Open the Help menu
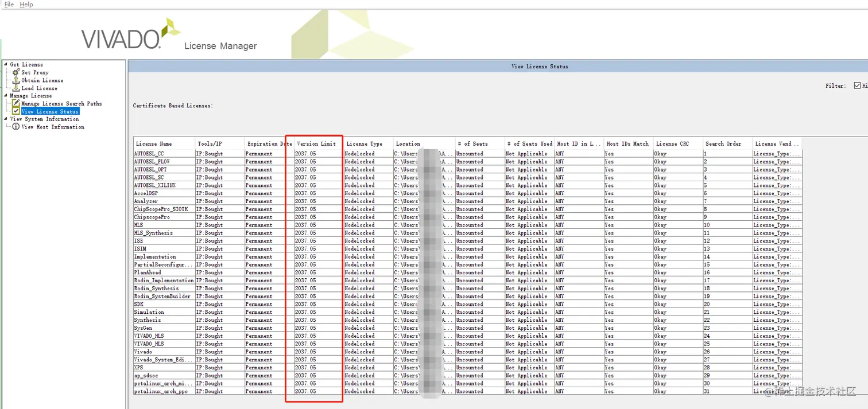Screen dimensions: 868x409 tap(26, 4)
